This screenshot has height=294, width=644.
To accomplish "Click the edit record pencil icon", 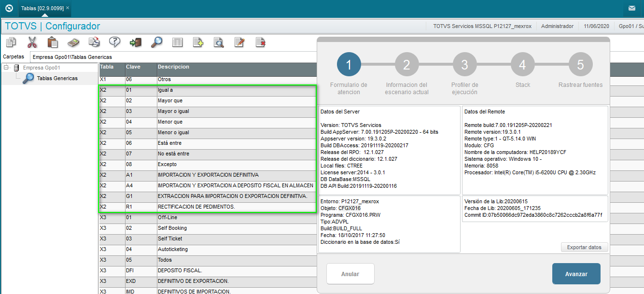I will 239,42.
